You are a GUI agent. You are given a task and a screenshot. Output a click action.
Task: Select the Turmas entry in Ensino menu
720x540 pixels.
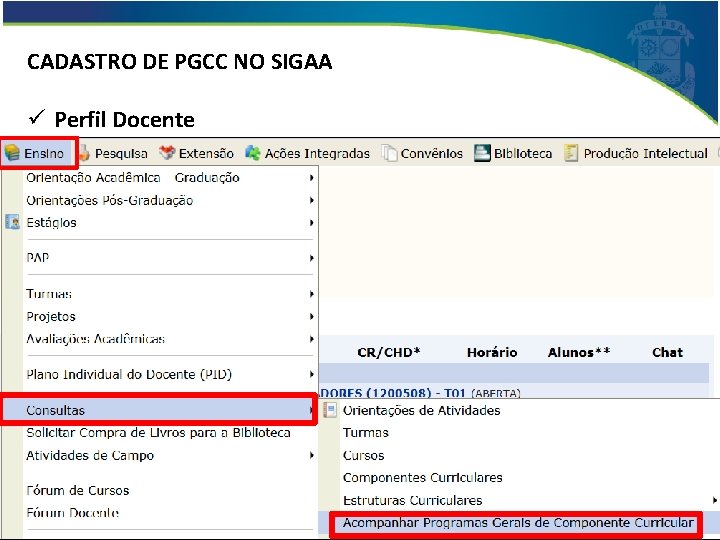click(159, 293)
